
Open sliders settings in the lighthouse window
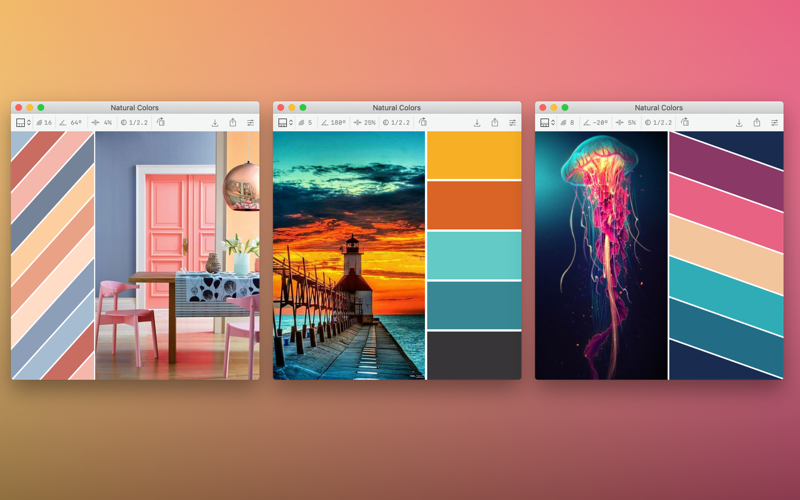(512, 122)
